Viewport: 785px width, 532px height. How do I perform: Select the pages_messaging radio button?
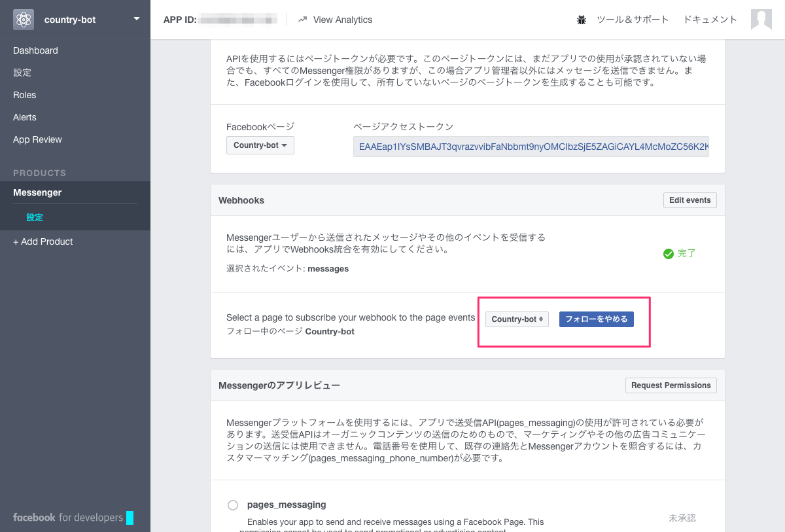pos(232,505)
